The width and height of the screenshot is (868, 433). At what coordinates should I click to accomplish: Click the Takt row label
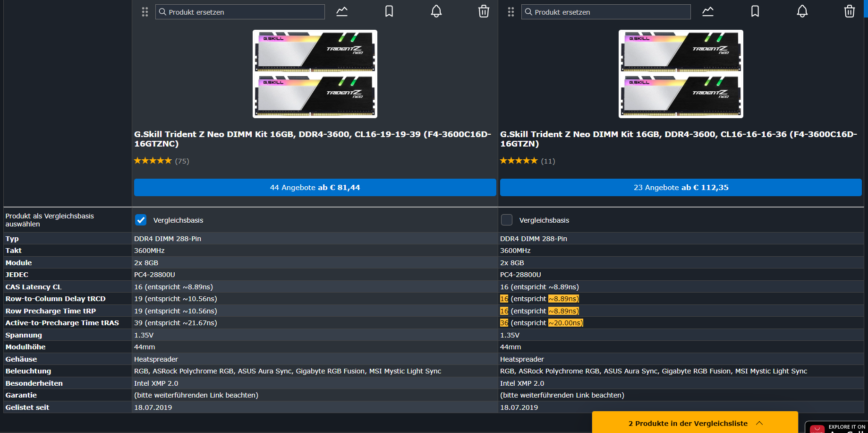click(14, 251)
